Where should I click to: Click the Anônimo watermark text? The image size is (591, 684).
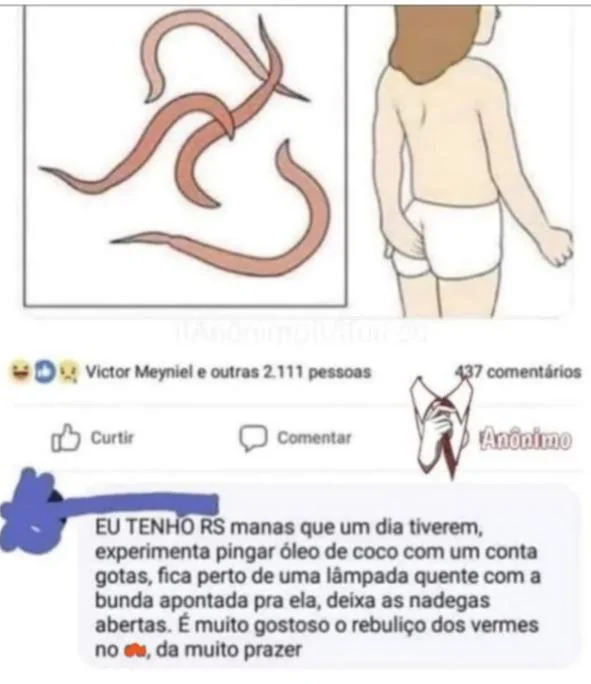point(525,440)
